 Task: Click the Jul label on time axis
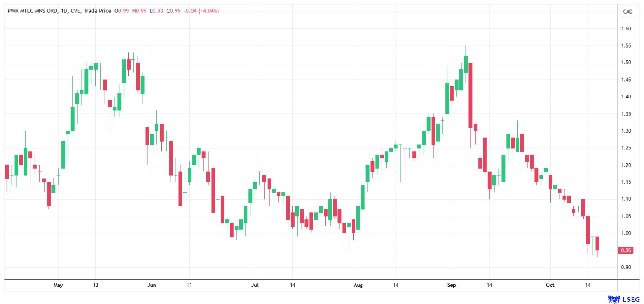(x=255, y=285)
